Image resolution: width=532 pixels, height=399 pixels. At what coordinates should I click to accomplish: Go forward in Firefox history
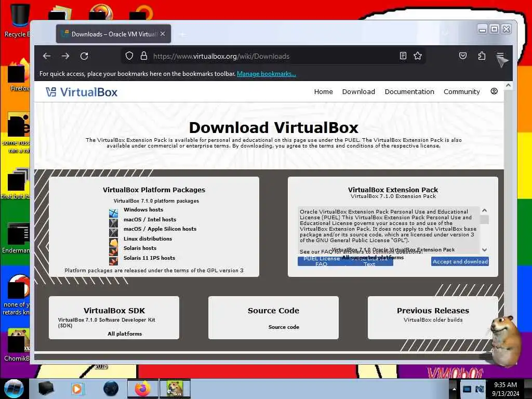tap(65, 56)
